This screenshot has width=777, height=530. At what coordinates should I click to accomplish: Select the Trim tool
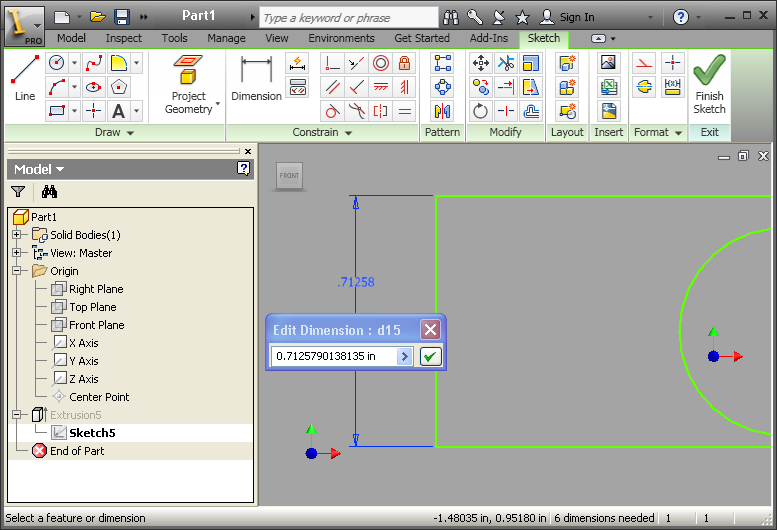506,63
